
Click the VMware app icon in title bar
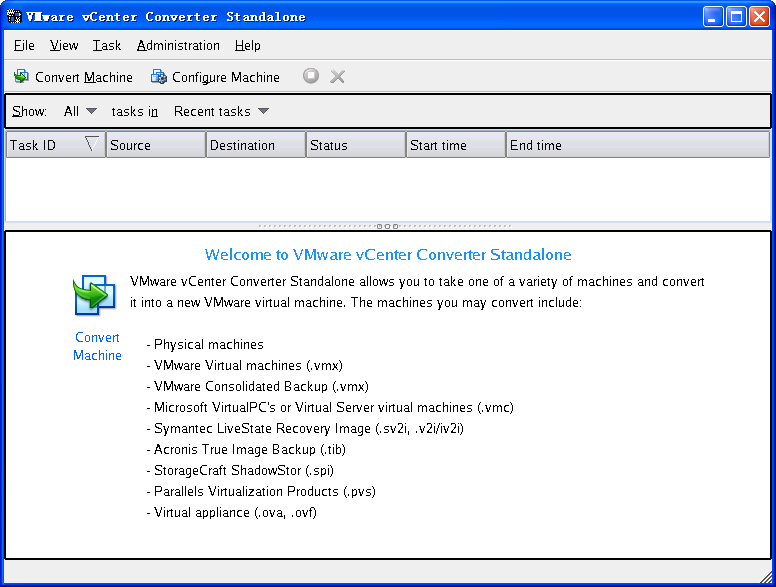(14, 17)
